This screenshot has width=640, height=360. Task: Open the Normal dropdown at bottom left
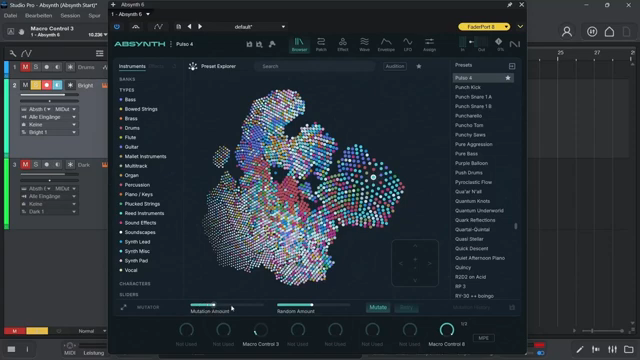(x=92, y=331)
